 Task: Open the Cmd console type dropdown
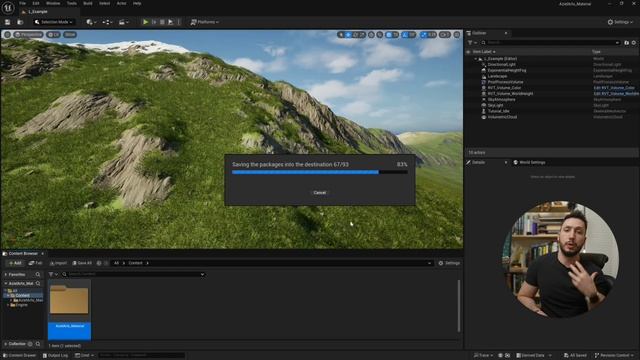click(84, 356)
